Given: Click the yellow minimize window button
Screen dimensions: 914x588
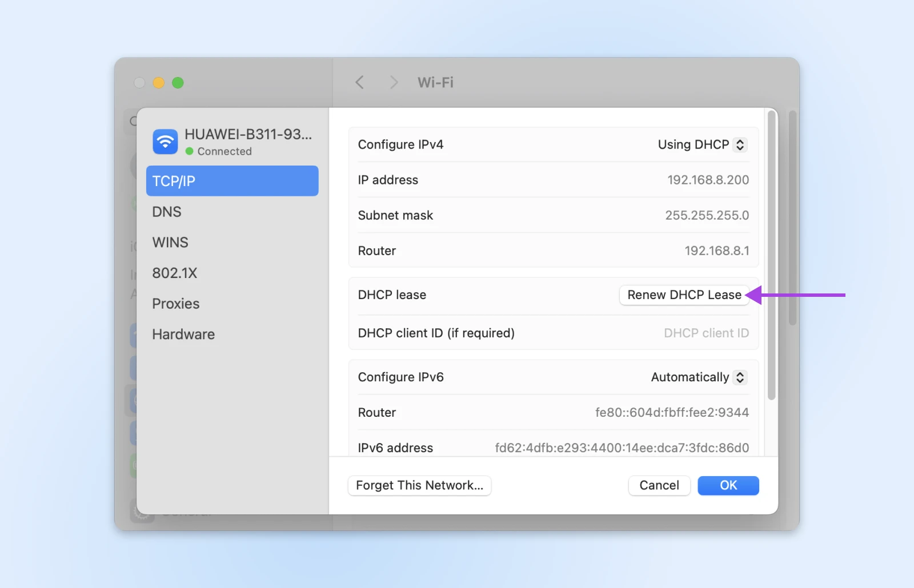Looking at the screenshot, I should pyautogui.click(x=159, y=83).
